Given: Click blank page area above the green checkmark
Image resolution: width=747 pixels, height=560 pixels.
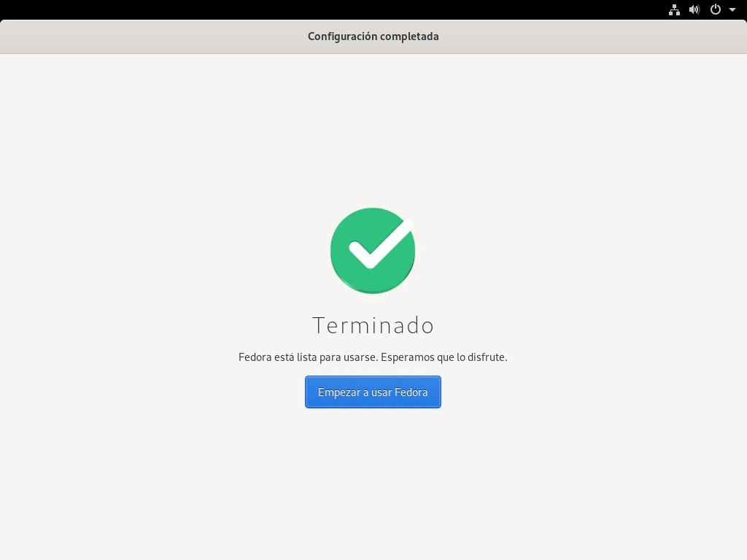Looking at the screenshot, I should tap(373, 128).
